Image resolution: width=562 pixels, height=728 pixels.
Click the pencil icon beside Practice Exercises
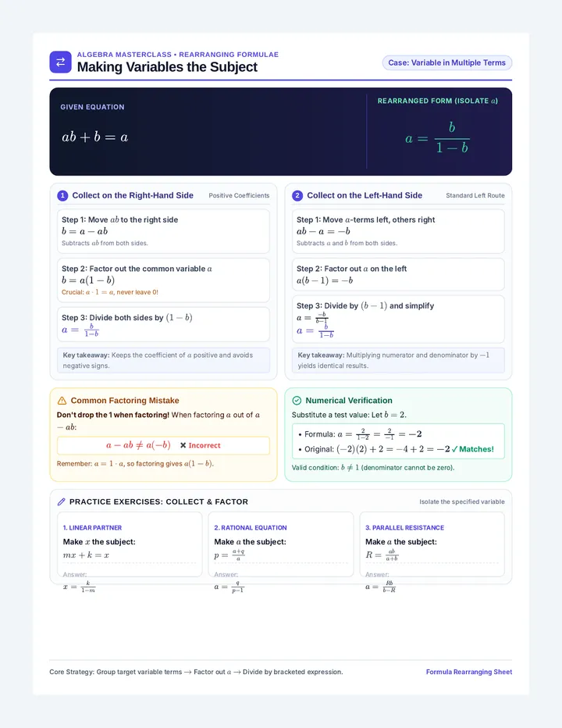(61, 502)
